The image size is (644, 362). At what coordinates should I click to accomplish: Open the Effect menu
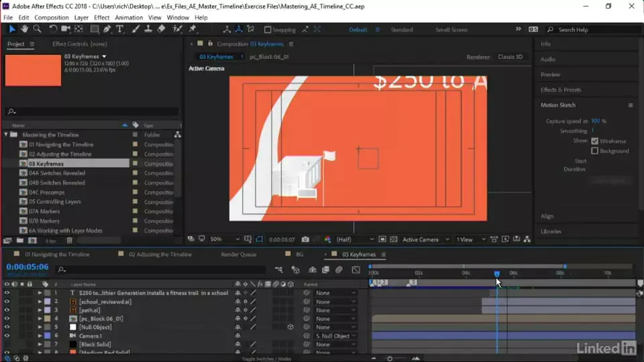pyautogui.click(x=101, y=17)
